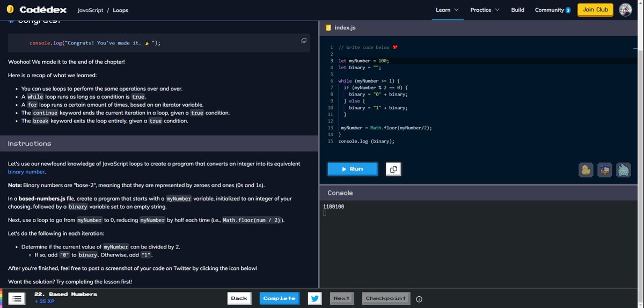
Task: Click the while loop line in editor
Action: (x=369, y=81)
